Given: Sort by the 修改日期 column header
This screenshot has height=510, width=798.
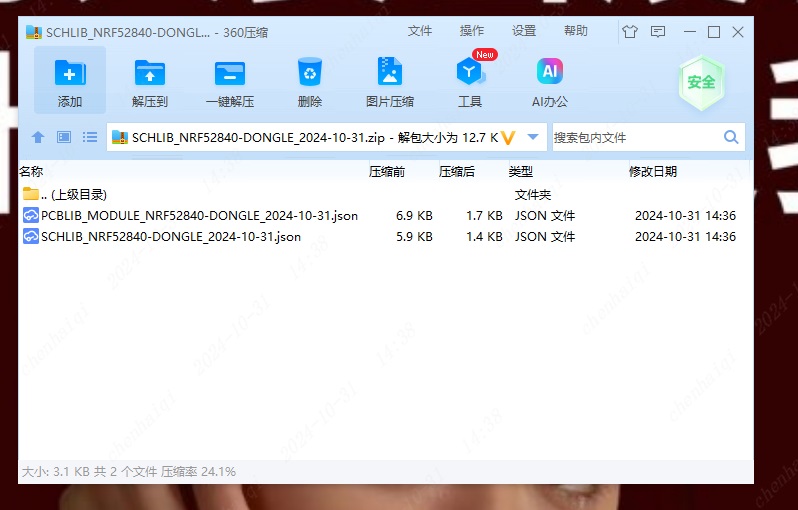Looking at the screenshot, I should (x=653, y=172).
